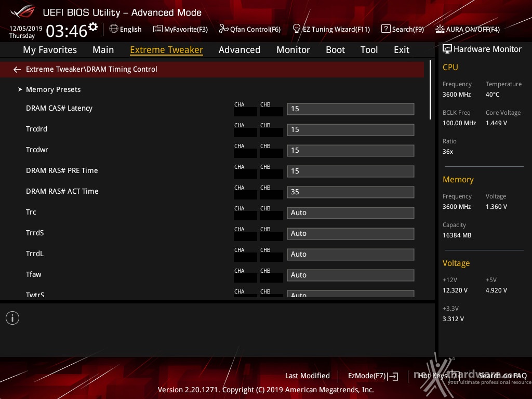Select the Trcdwr setting label
This screenshot has height=399, width=532.
click(x=37, y=150)
